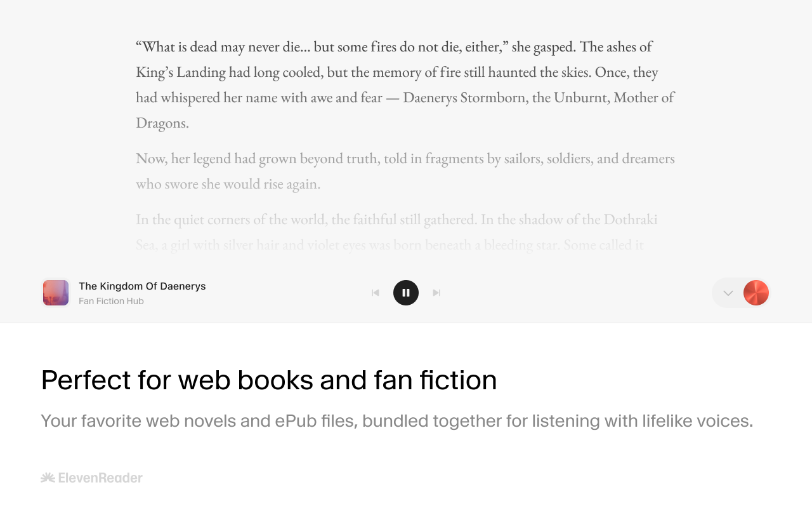Click the word "Dragons." ending the first paragraph
Image resolution: width=812 pixels, height=508 pixels.
point(162,123)
